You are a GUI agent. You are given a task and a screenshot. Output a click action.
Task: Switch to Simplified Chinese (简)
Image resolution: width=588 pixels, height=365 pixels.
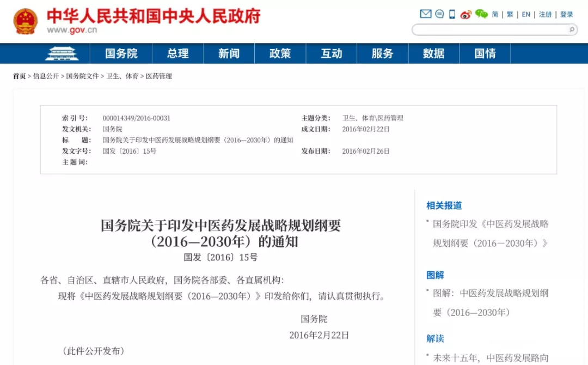click(495, 15)
